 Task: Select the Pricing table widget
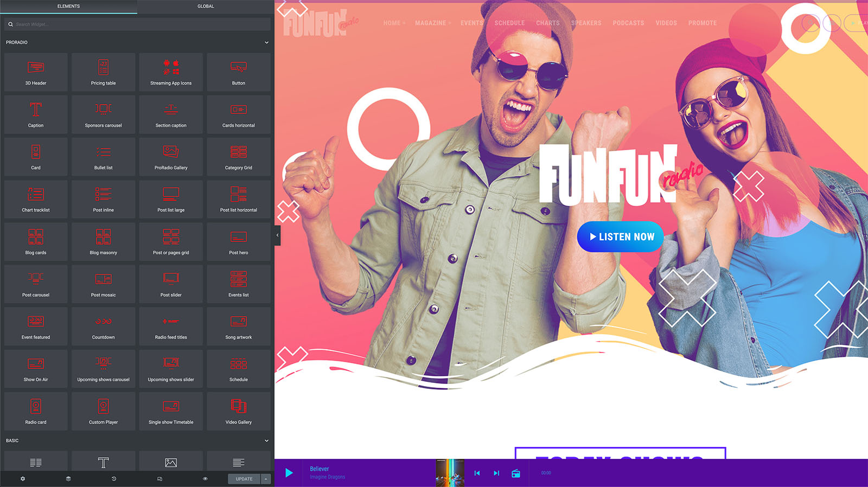click(103, 72)
